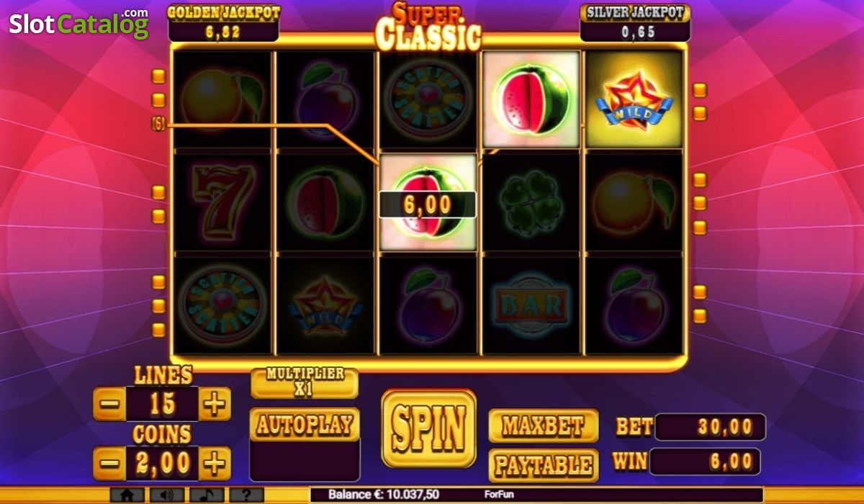Screen dimensions: 864x504
Task: Decrease lines with the minus button
Action: tap(109, 404)
